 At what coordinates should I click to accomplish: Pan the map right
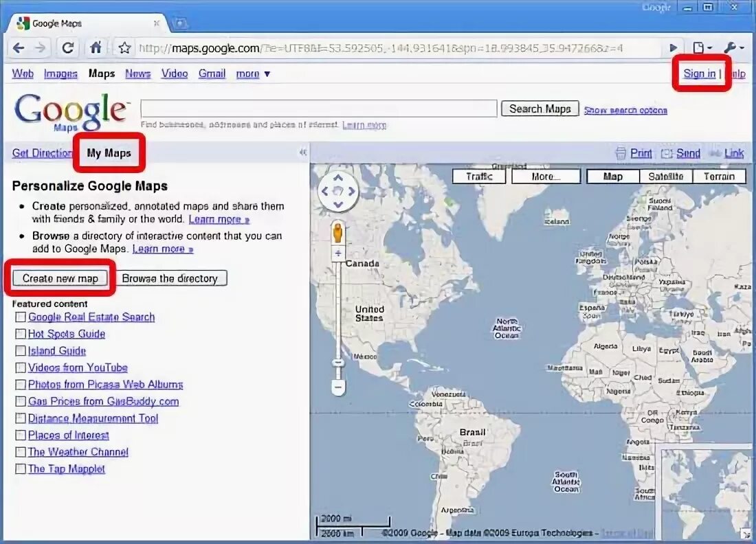(351, 191)
